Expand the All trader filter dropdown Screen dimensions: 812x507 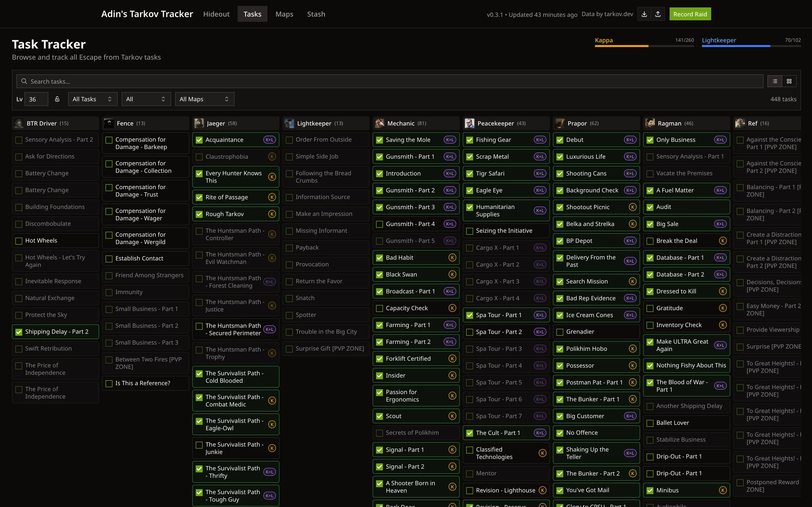click(146, 99)
